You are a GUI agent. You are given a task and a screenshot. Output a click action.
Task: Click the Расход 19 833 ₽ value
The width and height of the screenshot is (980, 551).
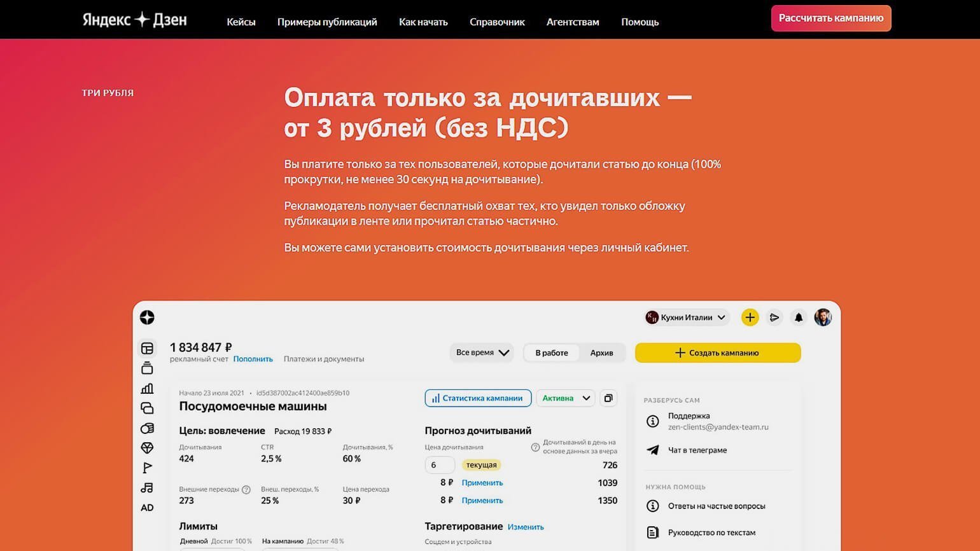[303, 431]
